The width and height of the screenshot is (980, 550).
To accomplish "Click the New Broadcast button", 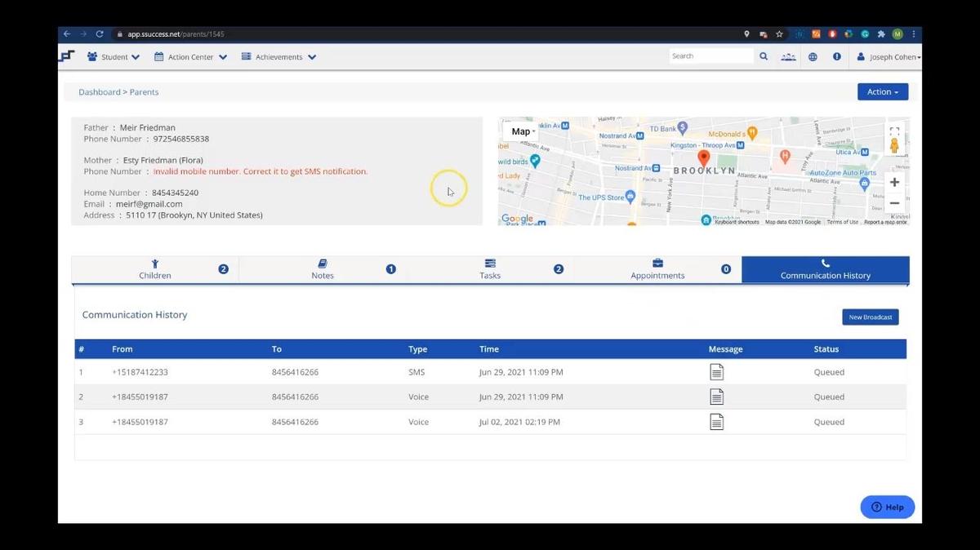I will point(870,317).
